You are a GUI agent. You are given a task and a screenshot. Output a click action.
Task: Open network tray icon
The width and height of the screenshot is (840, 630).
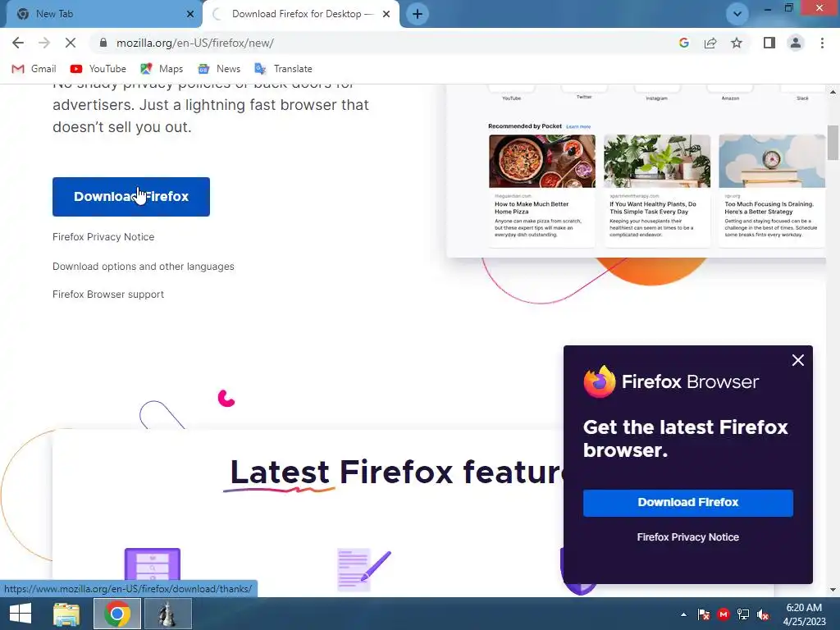pyautogui.click(x=743, y=614)
